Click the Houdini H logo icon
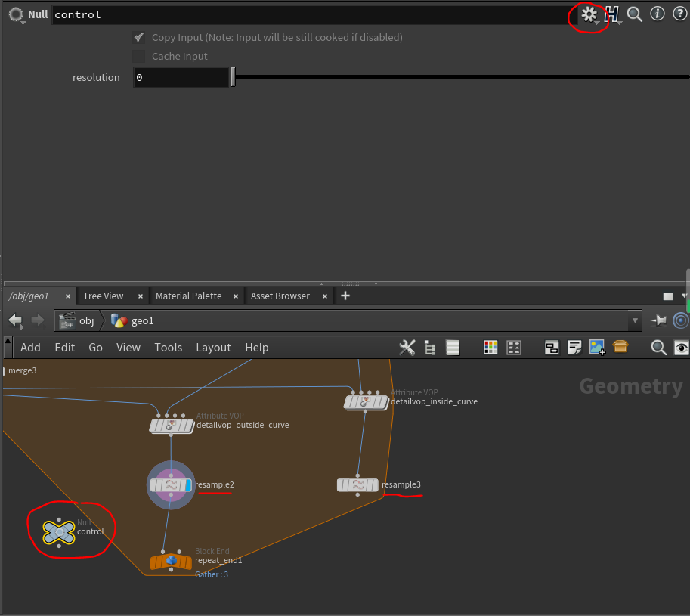The height and width of the screenshot is (616, 690). point(613,13)
